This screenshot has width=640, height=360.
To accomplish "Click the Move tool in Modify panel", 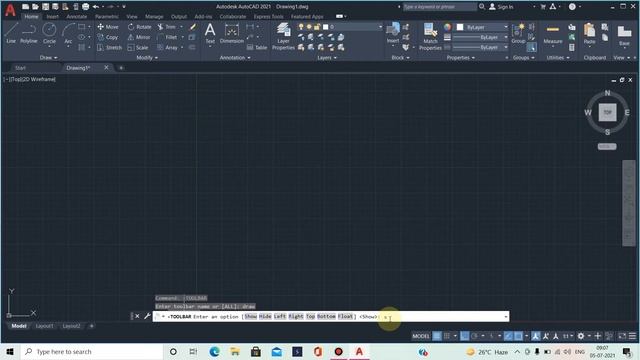I will 108,27.
